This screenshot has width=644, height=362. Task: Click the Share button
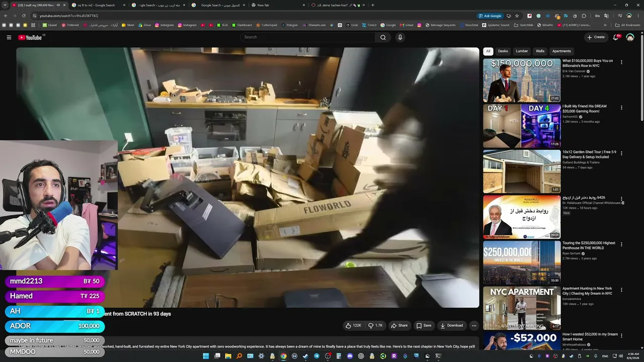399,325
